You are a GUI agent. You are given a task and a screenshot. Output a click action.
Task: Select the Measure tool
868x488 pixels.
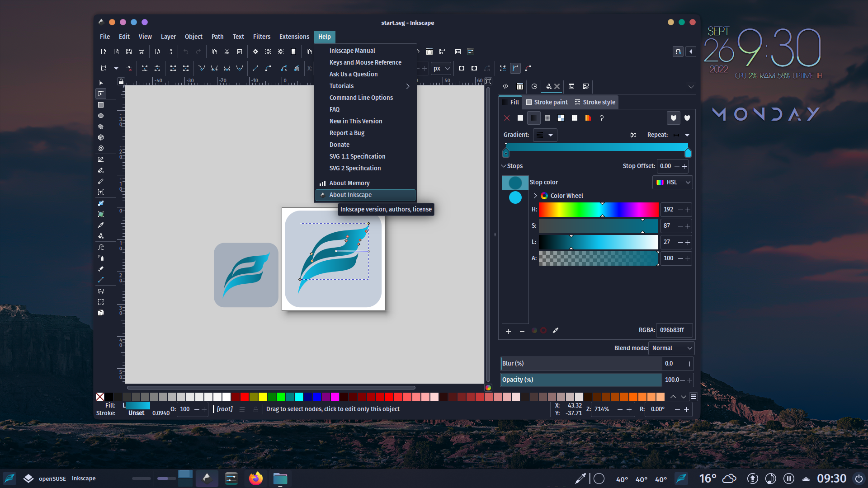[x=101, y=291]
